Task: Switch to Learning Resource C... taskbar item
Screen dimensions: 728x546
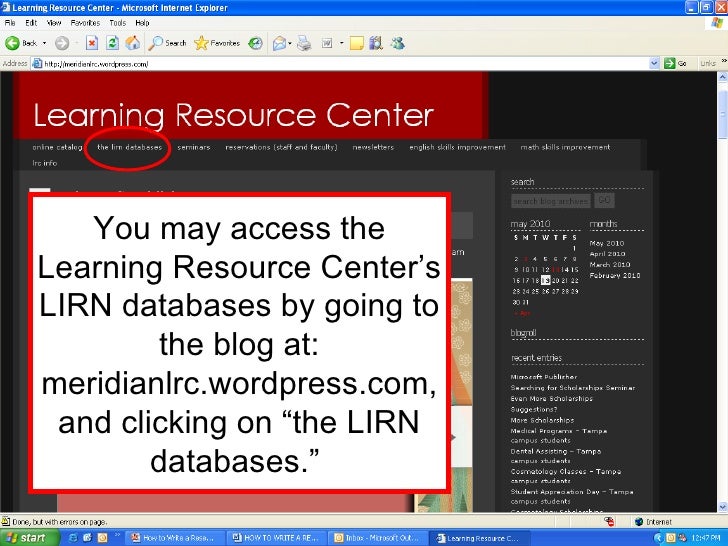Action: tap(479, 538)
